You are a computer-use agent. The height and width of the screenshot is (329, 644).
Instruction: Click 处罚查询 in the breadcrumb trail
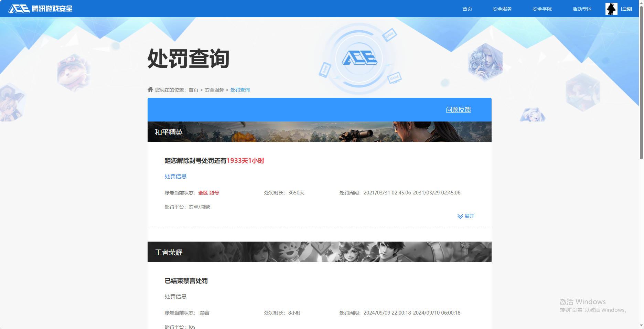click(x=240, y=90)
